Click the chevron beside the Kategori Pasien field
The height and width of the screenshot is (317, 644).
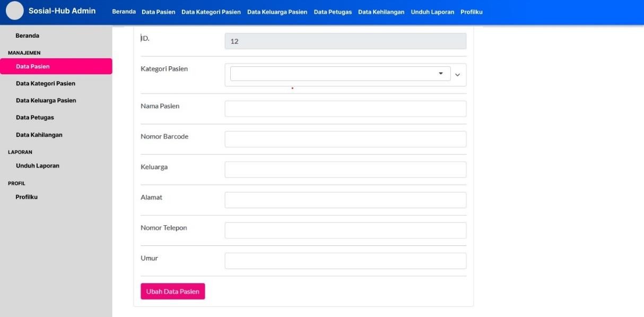coord(458,75)
